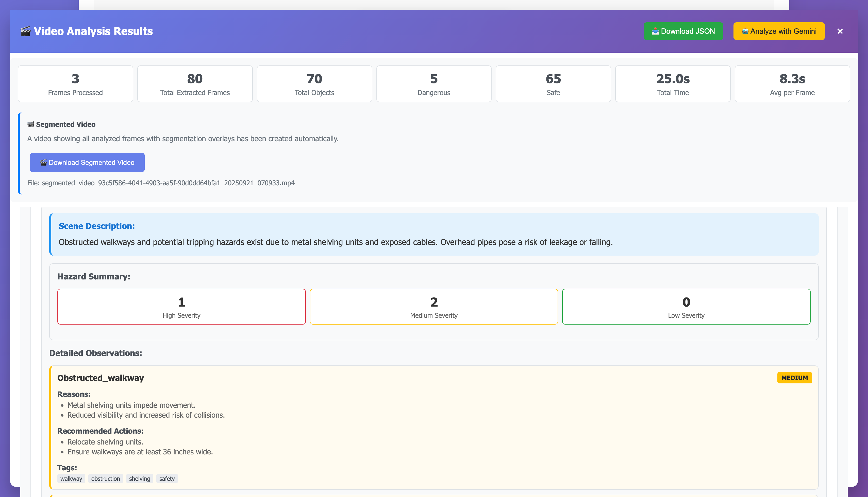Click the safety tag

pos(167,478)
